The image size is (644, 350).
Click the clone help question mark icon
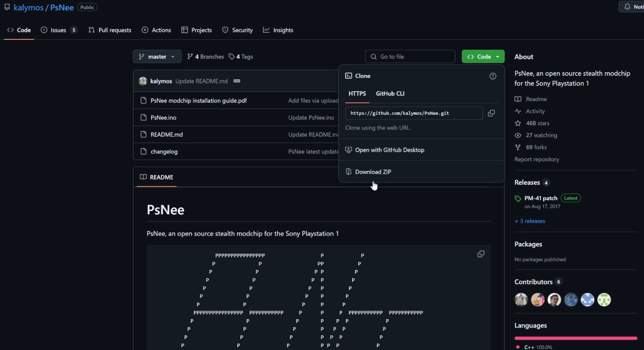(x=493, y=76)
